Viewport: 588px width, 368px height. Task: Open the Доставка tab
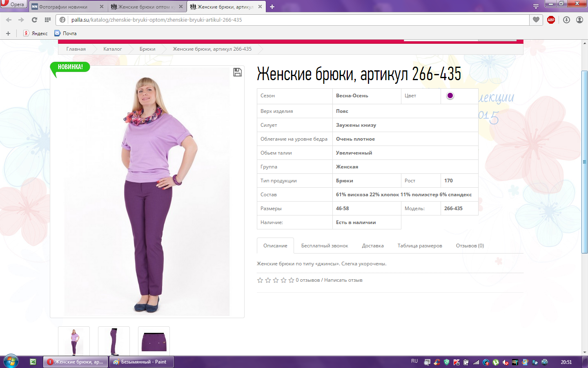[x=373, y=246]
